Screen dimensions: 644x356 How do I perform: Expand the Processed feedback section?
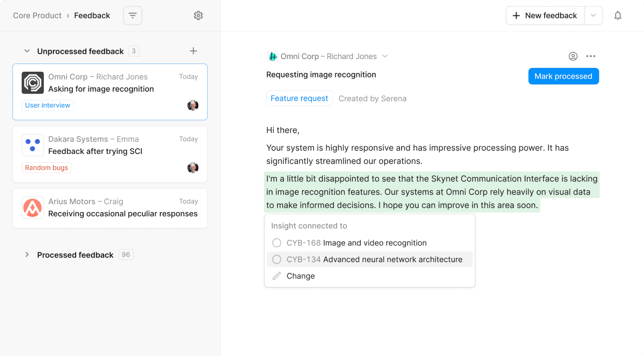pyautogui.click(x=27, y=255)
